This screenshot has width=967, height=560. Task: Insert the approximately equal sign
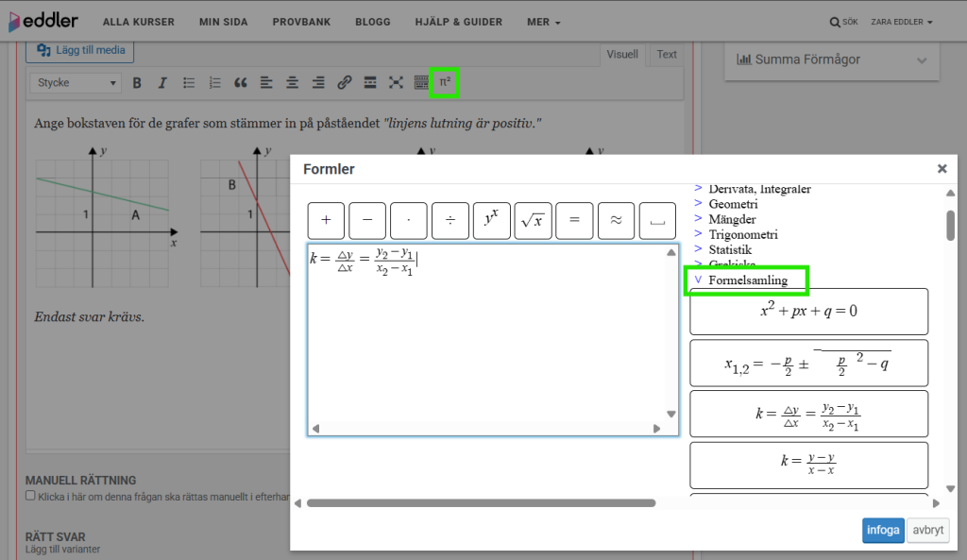[x=616, y=220]
